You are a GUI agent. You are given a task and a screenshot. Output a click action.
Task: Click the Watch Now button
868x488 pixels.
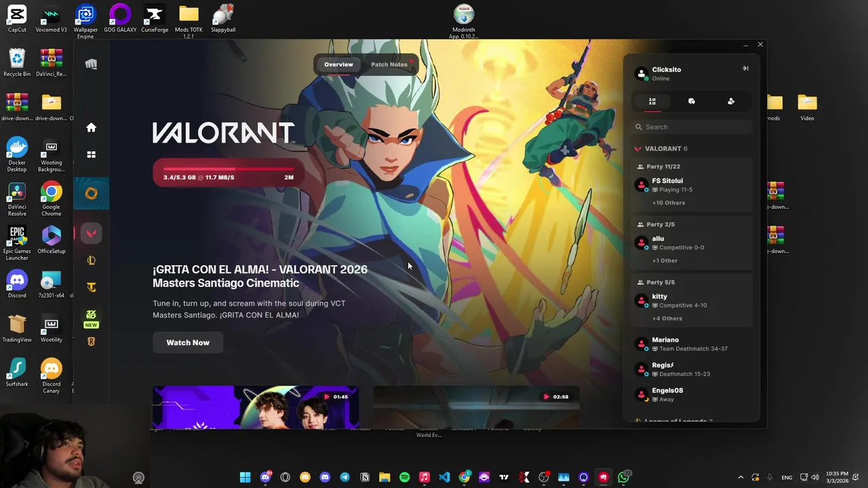click(x=188, y=342)
